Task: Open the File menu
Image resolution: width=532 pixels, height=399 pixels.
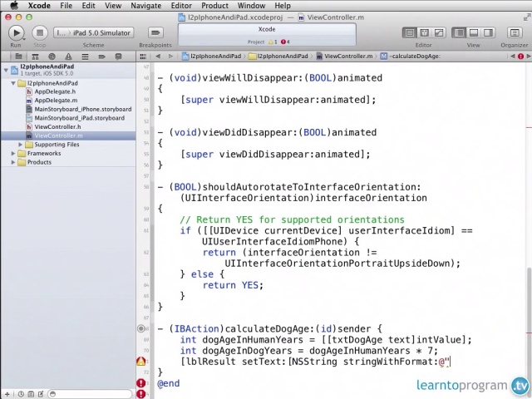Action: tap(66, 6)
